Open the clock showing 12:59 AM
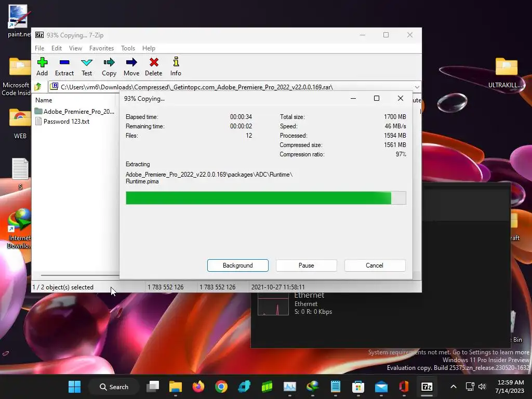 coord(510,387)
